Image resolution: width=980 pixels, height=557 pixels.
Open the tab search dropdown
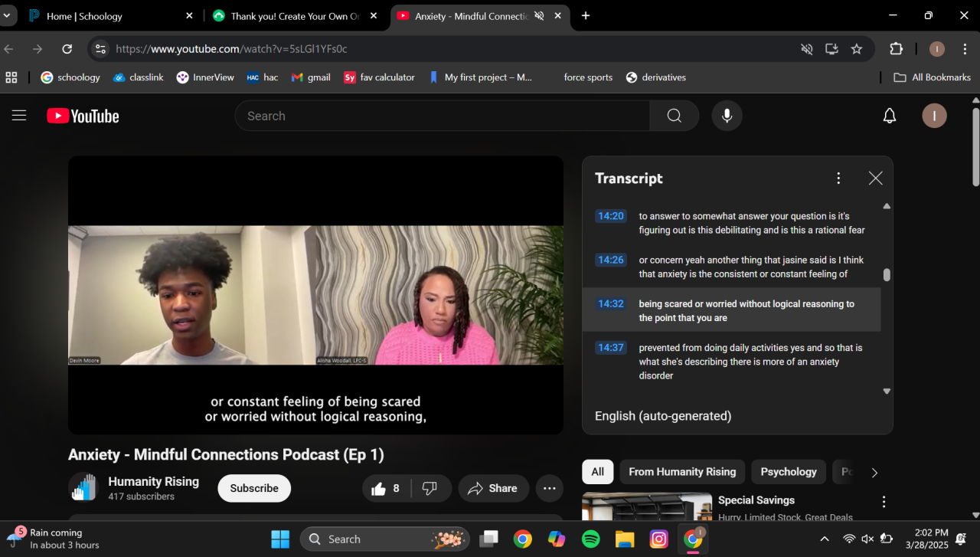click(7, 16)
